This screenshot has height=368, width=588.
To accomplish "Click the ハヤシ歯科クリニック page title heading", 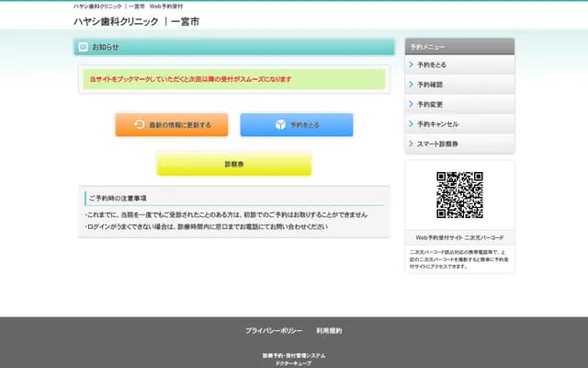I will [136, 21].
